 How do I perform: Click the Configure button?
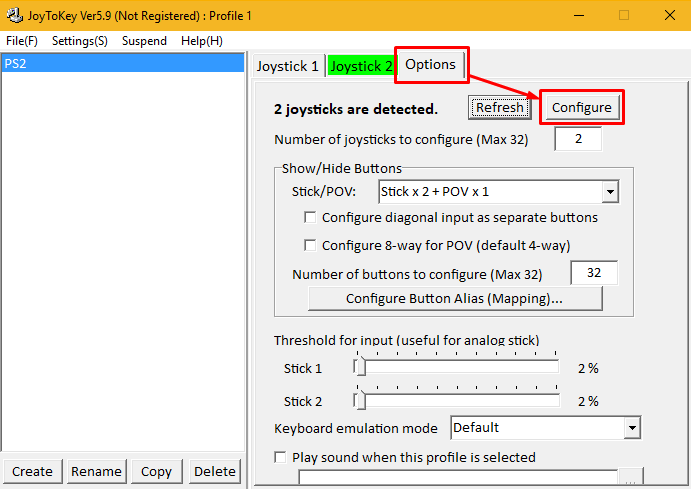pos(581,108)
